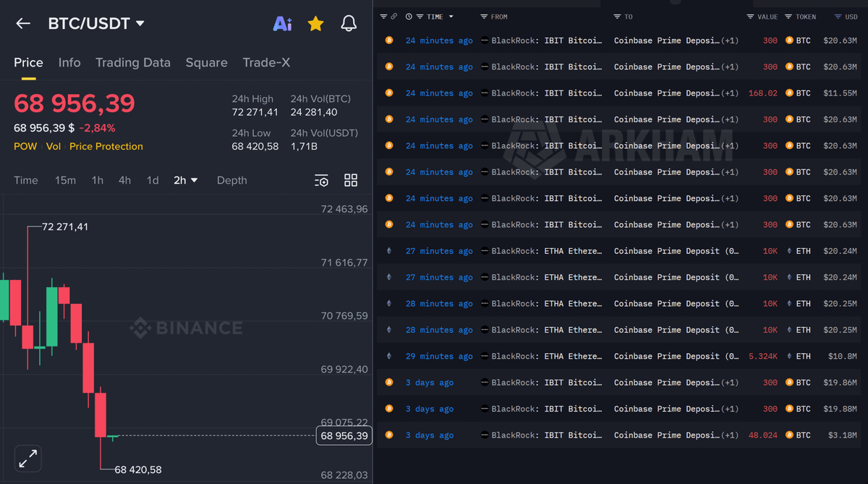The width and height of the screenshot is (868, 484).
Task: Click the clock icon beside TIME
Action: 409,17
